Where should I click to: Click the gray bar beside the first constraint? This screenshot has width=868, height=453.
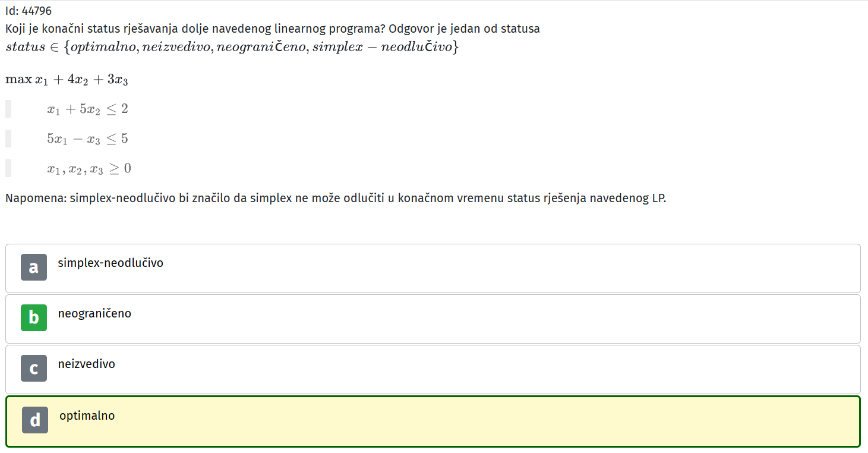pyautogui.click(x=8, y=109)
